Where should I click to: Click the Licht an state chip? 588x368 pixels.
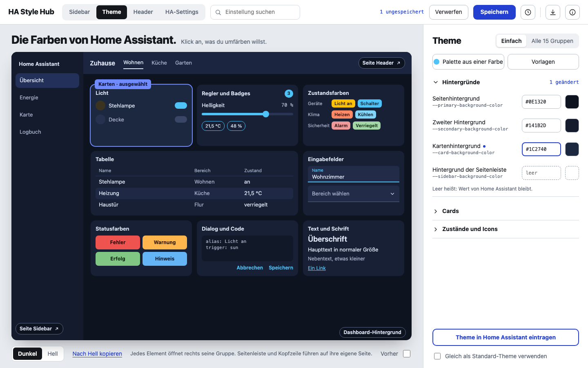(343, 103)
